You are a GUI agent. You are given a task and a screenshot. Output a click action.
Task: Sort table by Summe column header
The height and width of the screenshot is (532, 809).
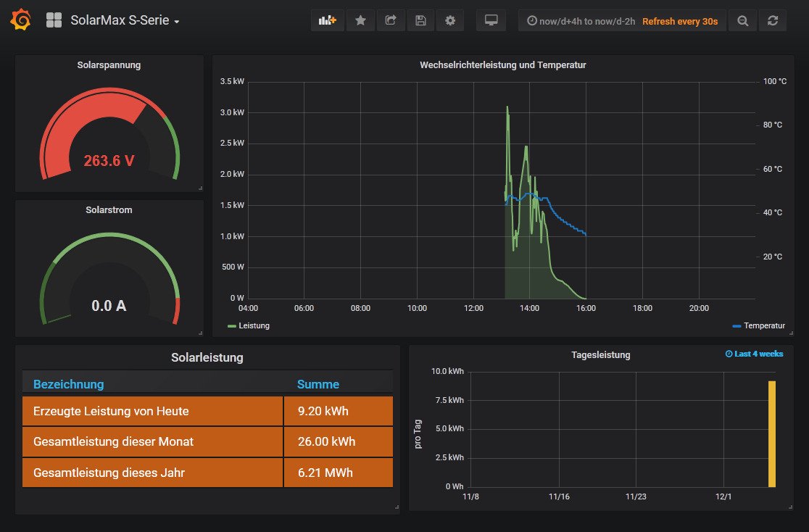point(318,384)
